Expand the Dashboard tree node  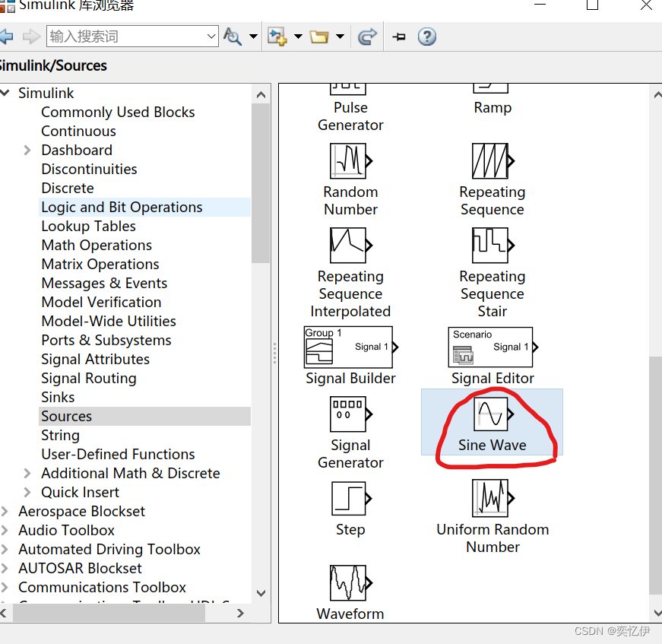(x=27, y=150)
